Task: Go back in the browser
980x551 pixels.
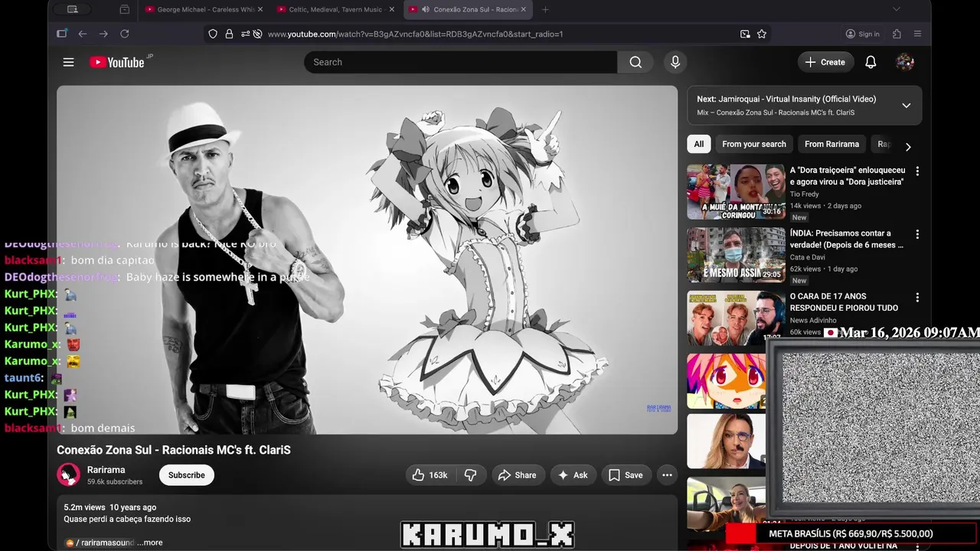Action: click(x=83, y=34)
